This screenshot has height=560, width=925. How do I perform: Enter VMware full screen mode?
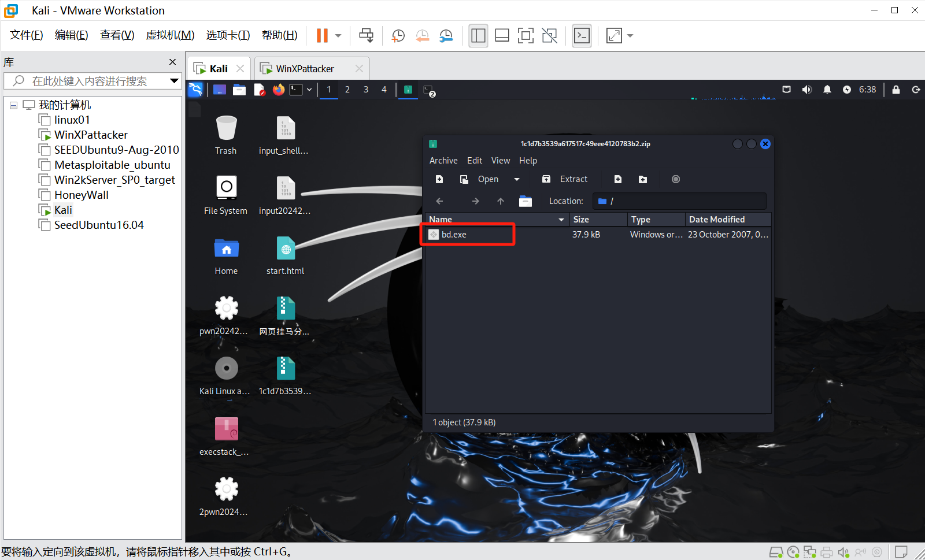pyautogui.click(x=526, y=36)
